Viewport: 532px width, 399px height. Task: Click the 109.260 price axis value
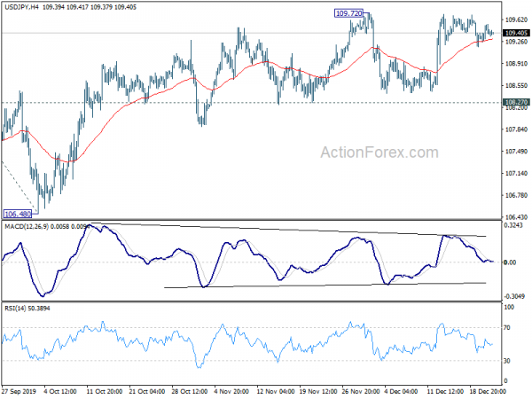pos(517,42)
